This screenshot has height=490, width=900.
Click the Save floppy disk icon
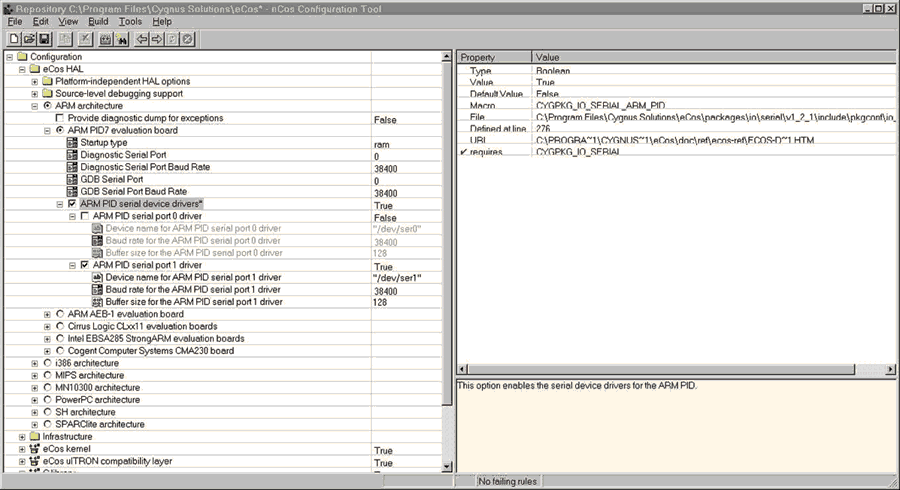click(44, 38)
